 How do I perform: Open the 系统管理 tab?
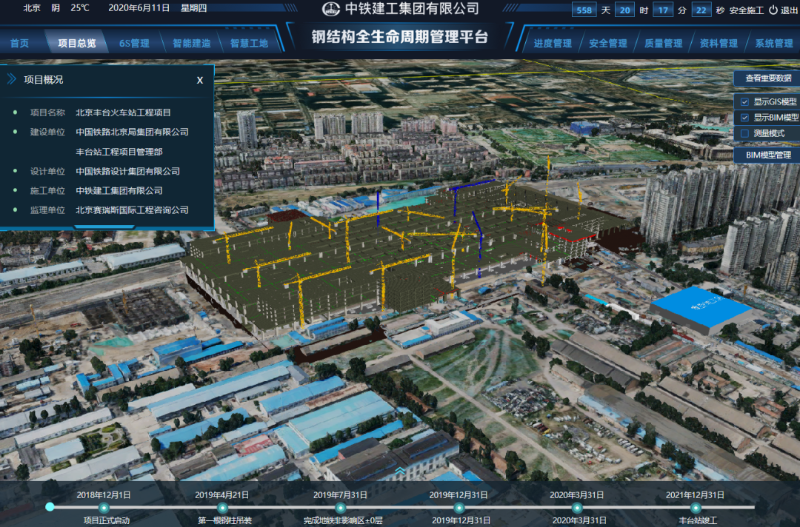coord(774,43)
